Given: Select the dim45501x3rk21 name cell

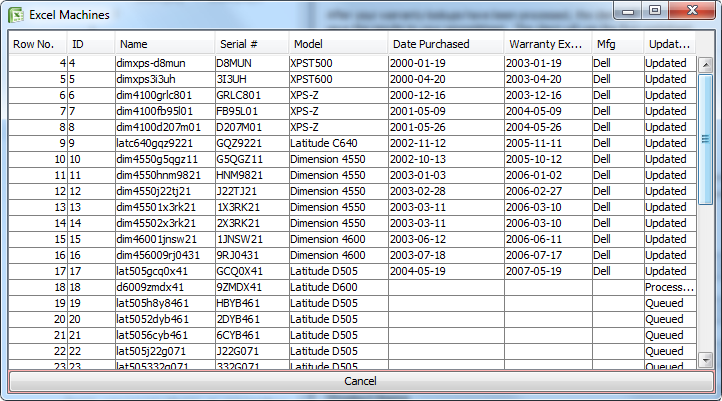Looking at the screenshot, I should click(165, 207).
